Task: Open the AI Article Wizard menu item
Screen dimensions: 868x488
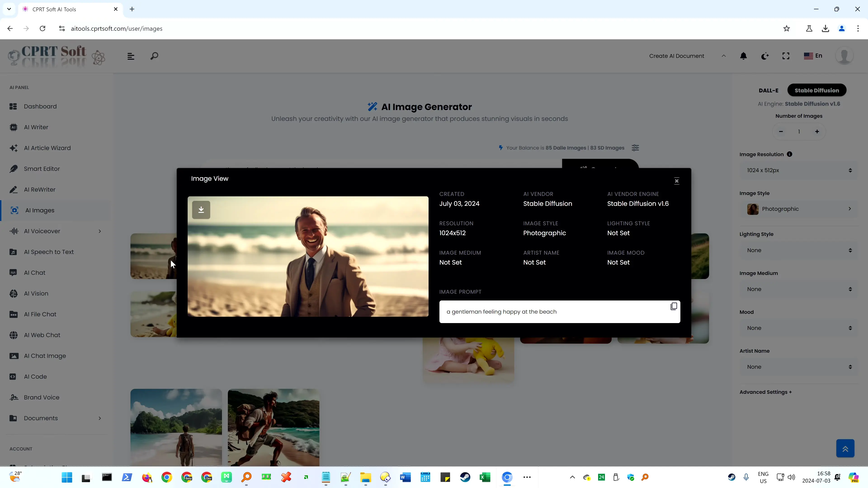Action: pos(47,148)
